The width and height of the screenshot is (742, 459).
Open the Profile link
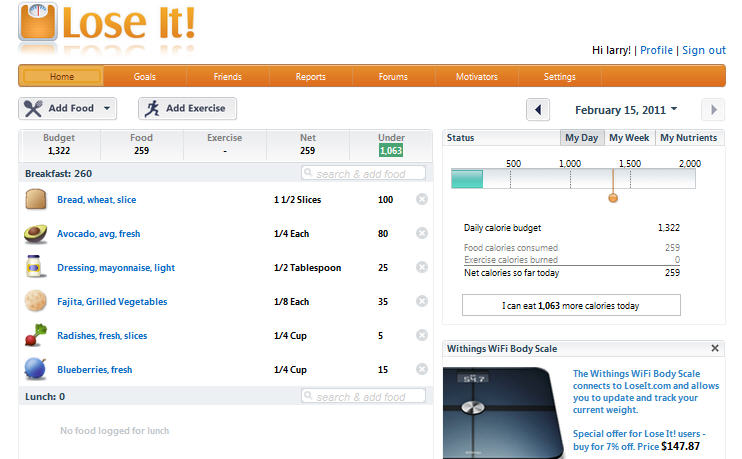pyautogui.click(x=656, y=50)
